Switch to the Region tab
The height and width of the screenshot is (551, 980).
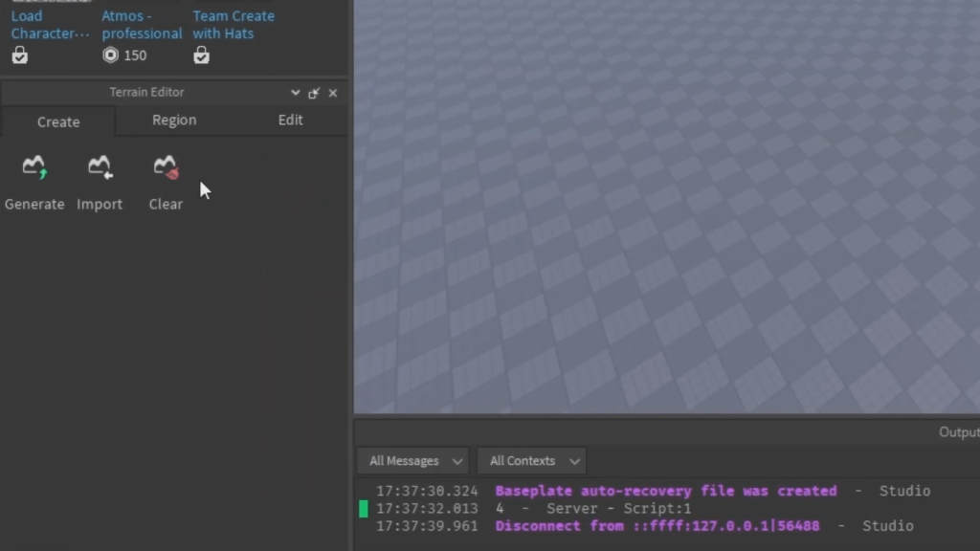click(x=174, y=120)
